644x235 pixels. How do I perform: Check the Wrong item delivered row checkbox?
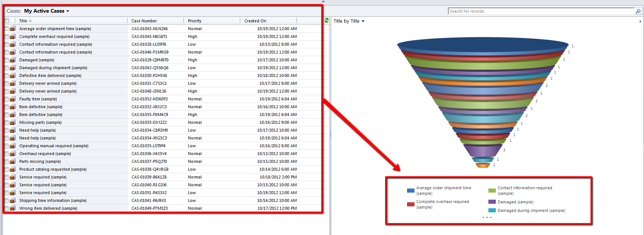tap(6, 208)
